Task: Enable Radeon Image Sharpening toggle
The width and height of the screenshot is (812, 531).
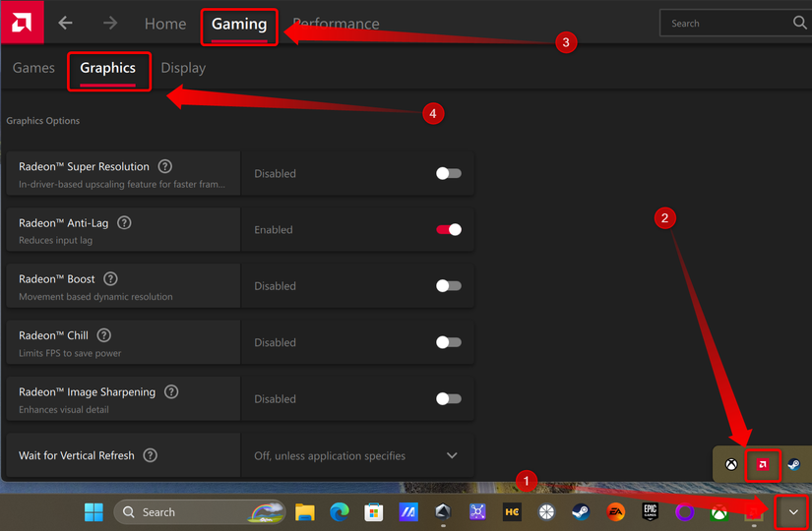Action: click(449, 398)
